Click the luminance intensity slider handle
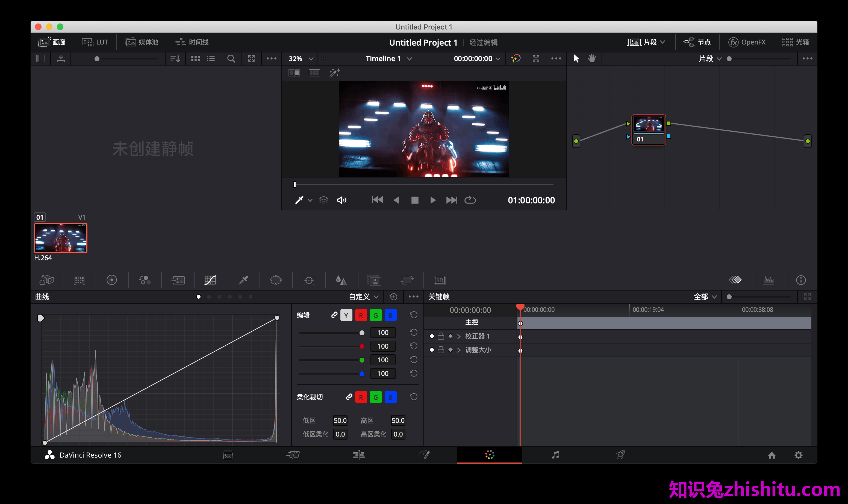The image size is (848, 504). click(362, 333)
